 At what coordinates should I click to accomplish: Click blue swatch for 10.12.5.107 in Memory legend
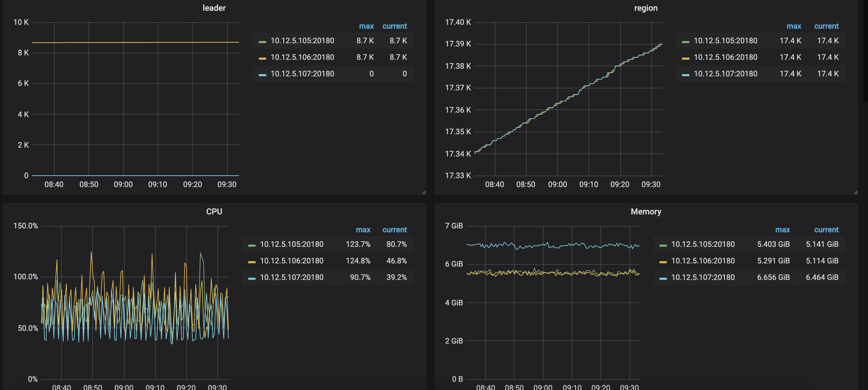[663, 278]
